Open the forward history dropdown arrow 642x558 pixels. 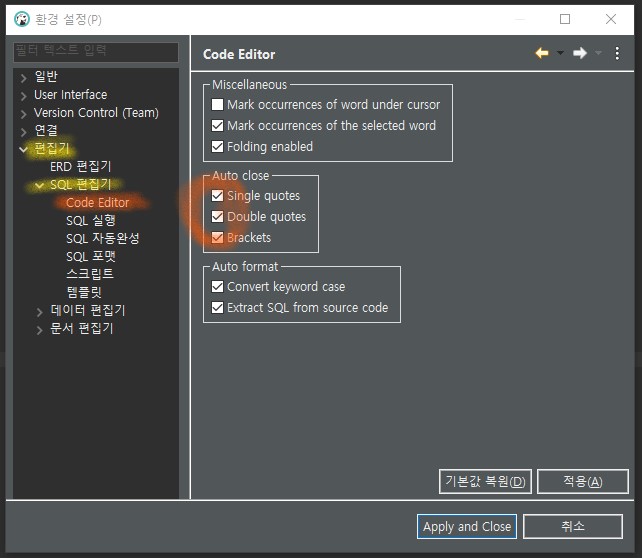point(598,53)
